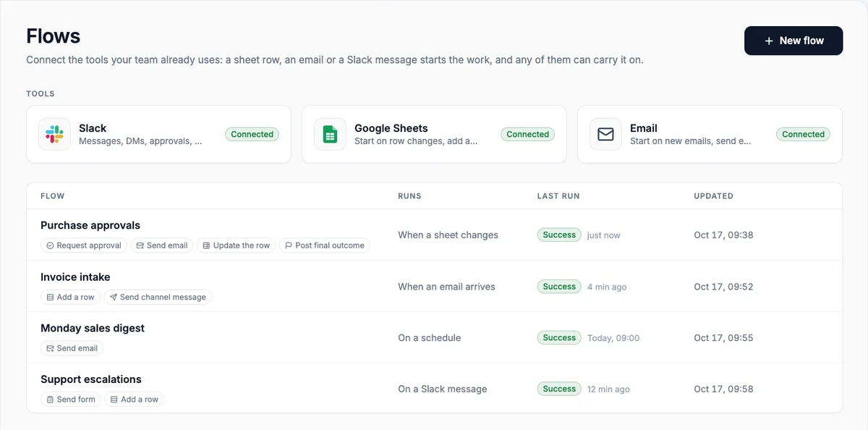Image resolution: width=868 pixels, height=430 pixels.
Task: Create a new flow with New flow button
Action: pyautogui.click(x=793, y=41)
